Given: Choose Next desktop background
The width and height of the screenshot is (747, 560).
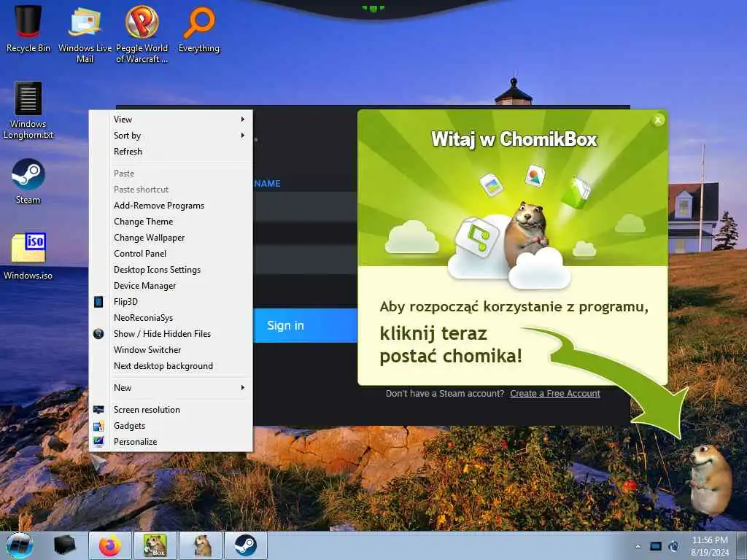Looking at the screenshot, I should [171, 366].
